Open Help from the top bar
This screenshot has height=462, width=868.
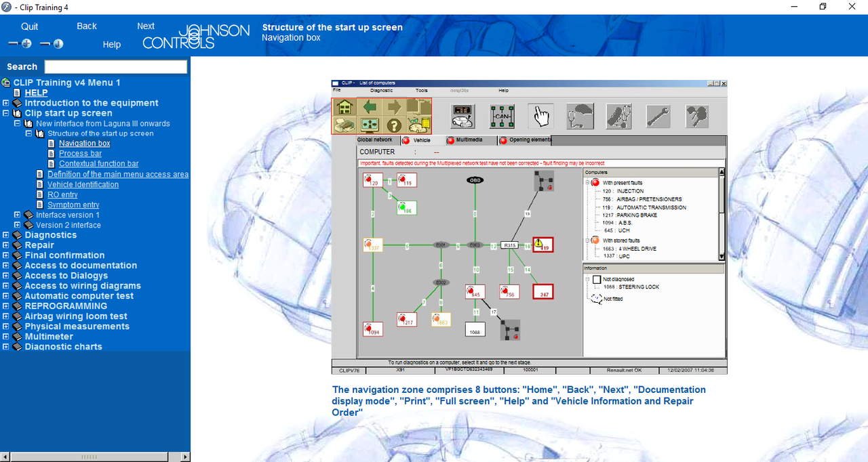click(112, 45)
